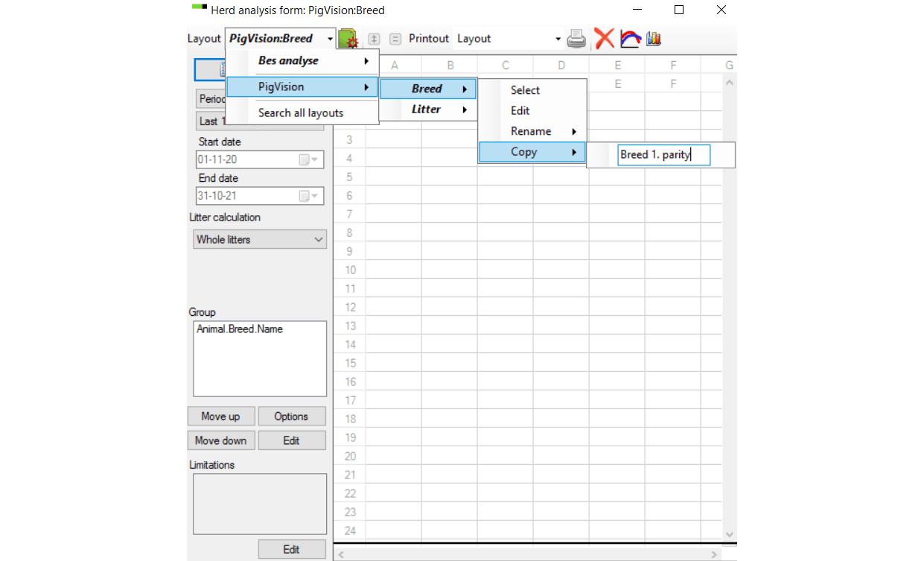Click Edit button beside Move down
Image resolution: width=924 pixels, height=561 pixels.
click(x=292, y=440)
